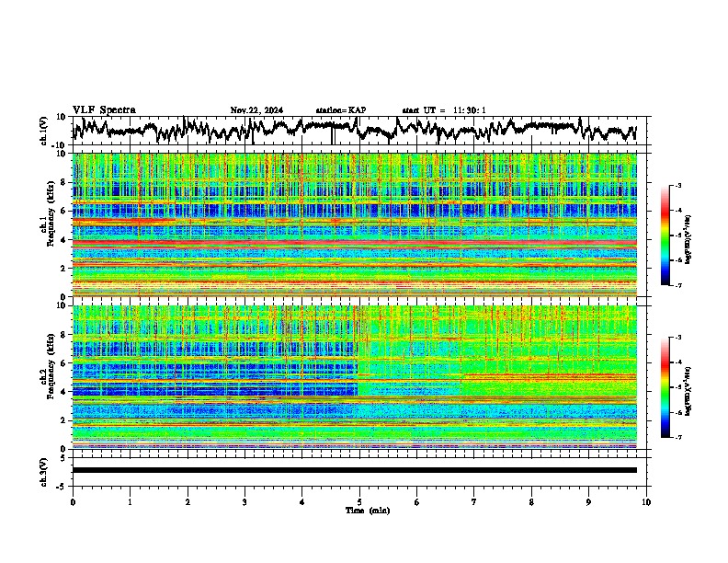Click the time axis tick label '3'
This screenshot has width=728, height=563.
245,501
